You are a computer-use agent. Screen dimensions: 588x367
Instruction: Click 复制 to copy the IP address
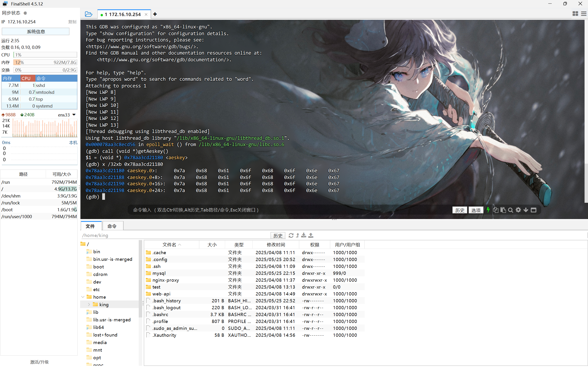(72, 22)
